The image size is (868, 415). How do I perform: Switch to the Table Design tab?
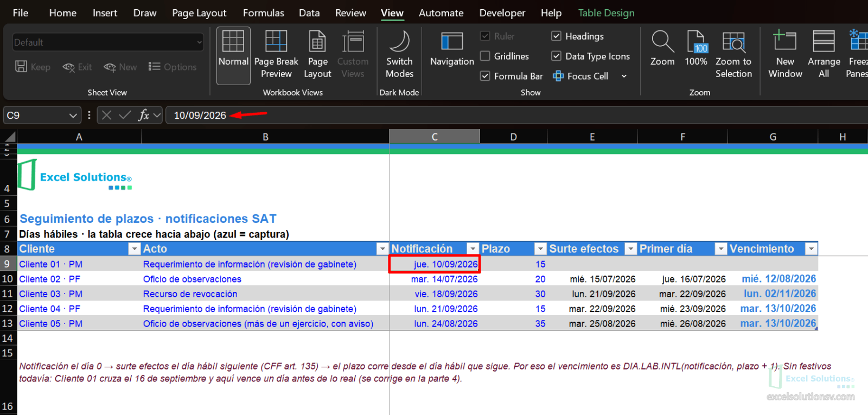(606, 13)
